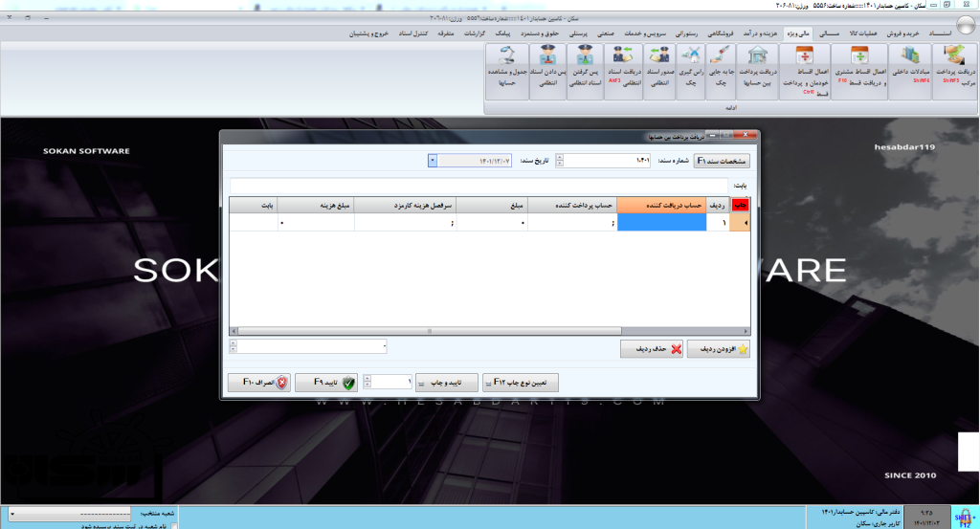Click the مبلغ هزینه column header
Image resolution: width=980 pixels, height=529 pixels.
(x=316, y=205)
